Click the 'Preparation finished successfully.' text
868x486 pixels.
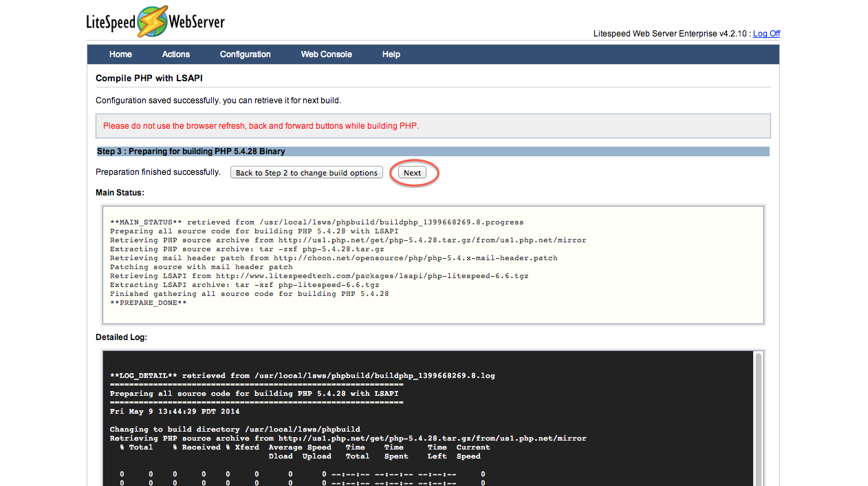[x=158, y=172]
